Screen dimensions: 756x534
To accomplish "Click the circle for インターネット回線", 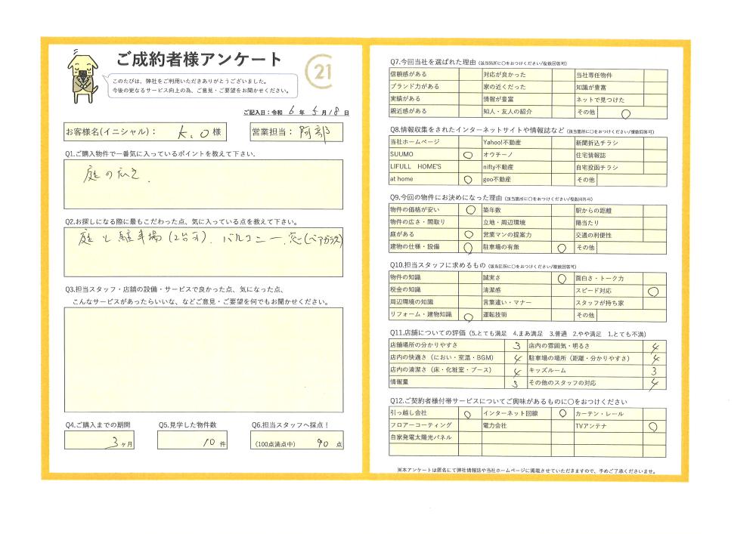I will coord(561,414).
